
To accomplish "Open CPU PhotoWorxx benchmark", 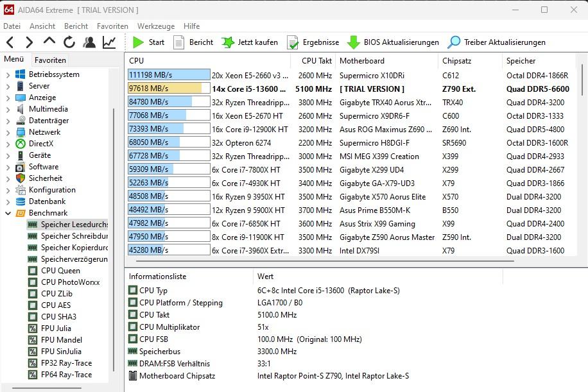I will pos(70,282).
